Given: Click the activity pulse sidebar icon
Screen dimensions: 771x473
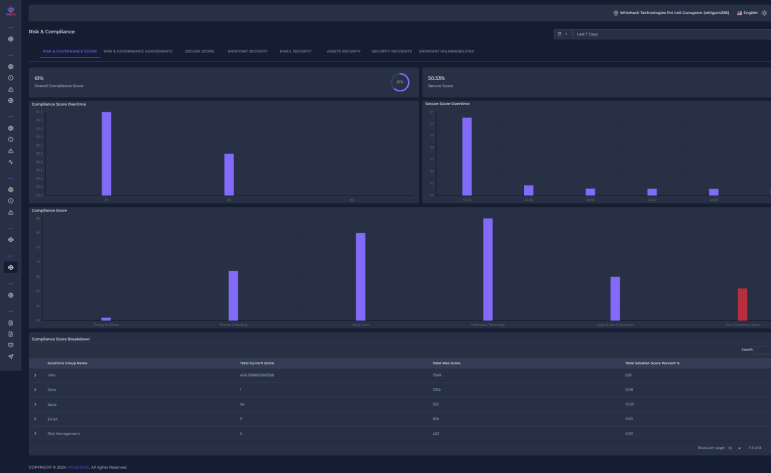Looking at the screenshot, I should pos(11,162).
